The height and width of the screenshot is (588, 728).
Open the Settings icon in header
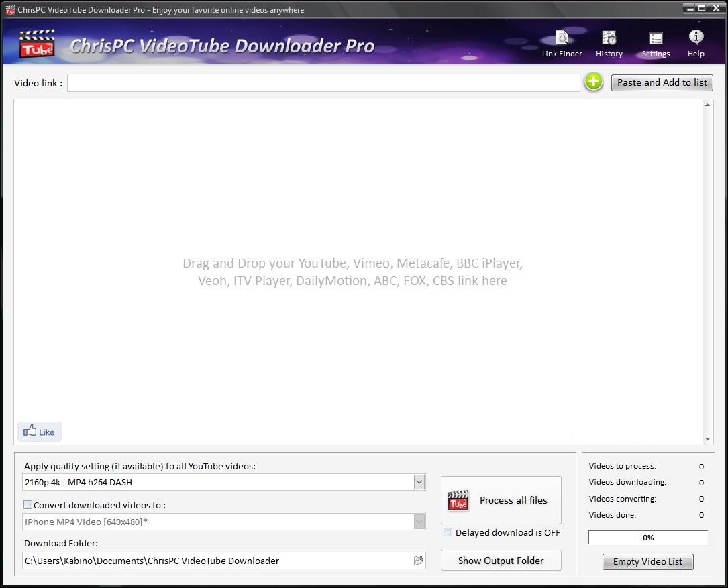(x=656, y=44)
